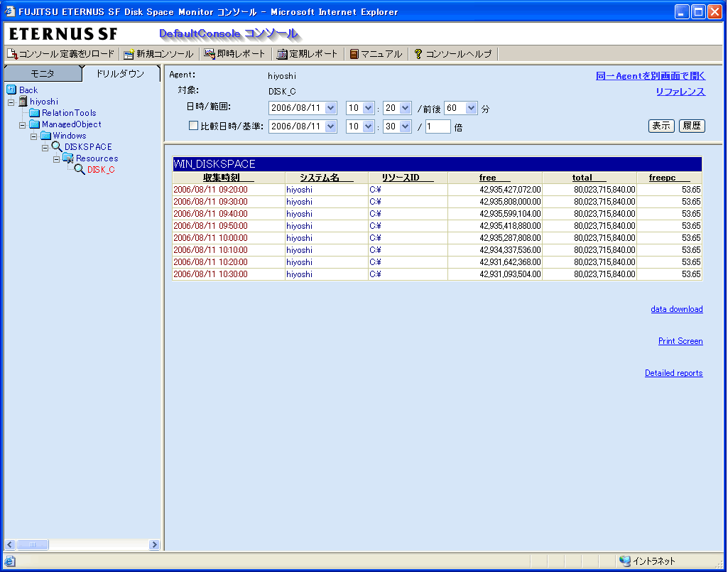Click the Back link in the tree
728x572 pixels.
pyautogui.click(x=28, y=90)
